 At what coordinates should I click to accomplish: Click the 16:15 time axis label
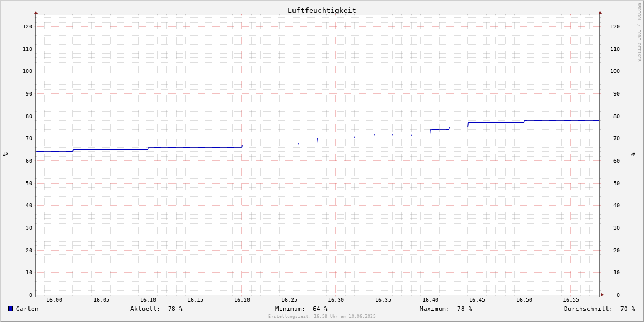tap(195, 300)
